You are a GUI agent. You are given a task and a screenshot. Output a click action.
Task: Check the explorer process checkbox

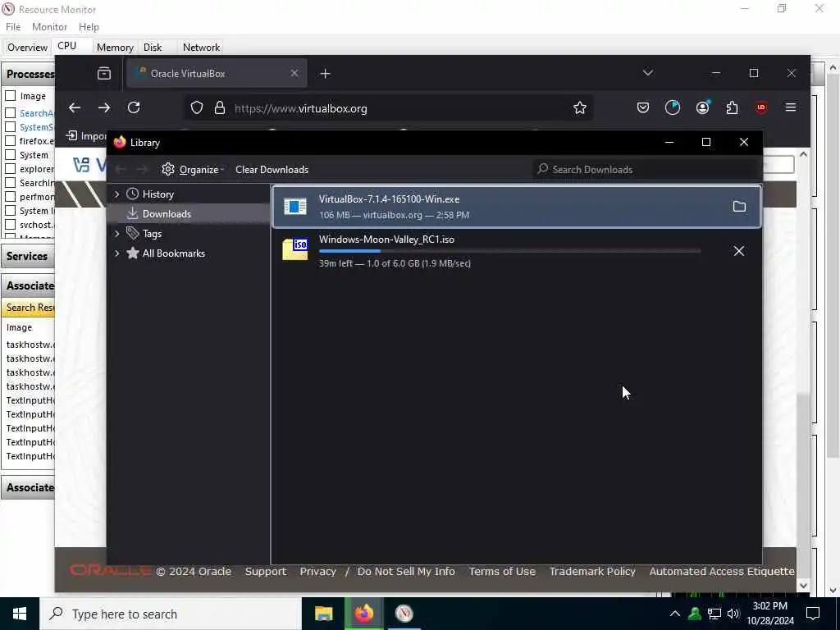point(10,169)
